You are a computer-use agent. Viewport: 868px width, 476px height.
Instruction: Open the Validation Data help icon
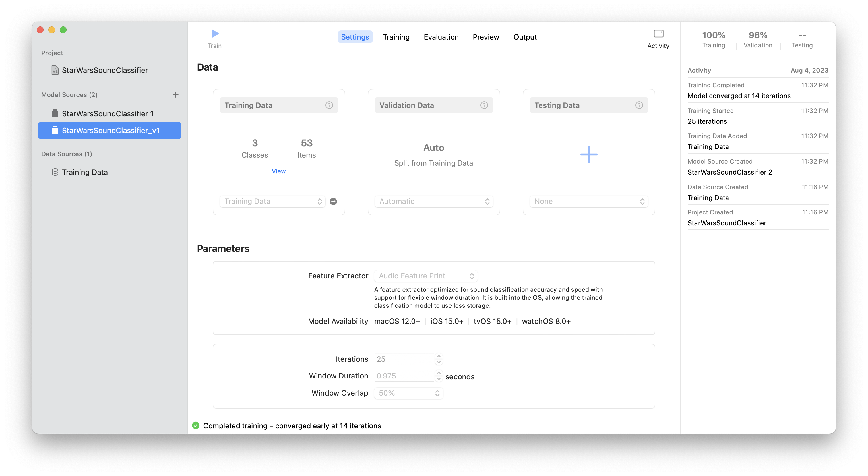pyautogui.click(x=484, y=105)
